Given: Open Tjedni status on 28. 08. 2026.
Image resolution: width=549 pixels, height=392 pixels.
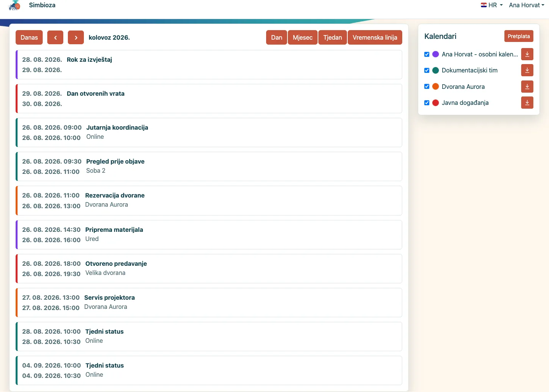Looking at the screenshot, I should pos(209,337).
